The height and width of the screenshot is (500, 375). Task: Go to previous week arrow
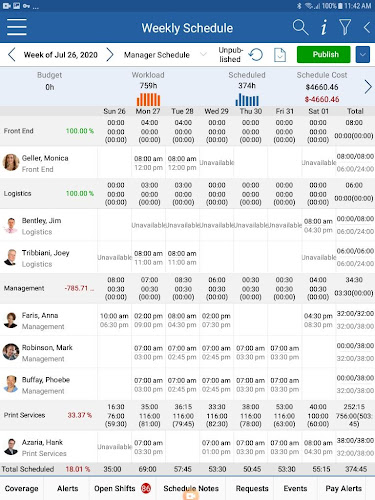pyautogui.click(x=12, y=55)
